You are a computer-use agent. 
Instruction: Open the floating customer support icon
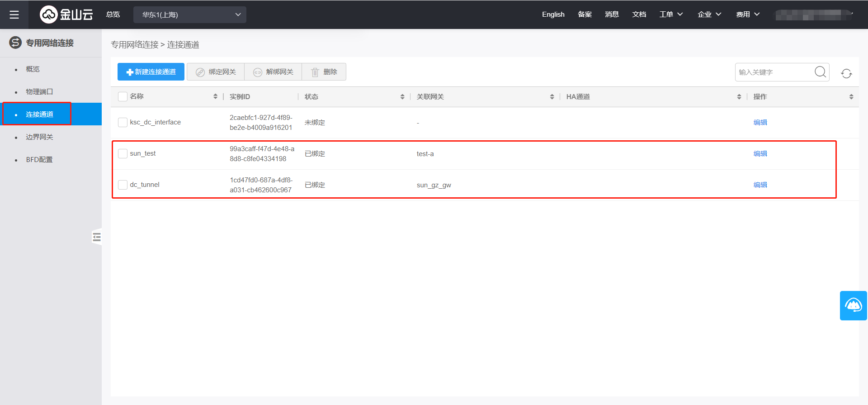tap(853, 305)
